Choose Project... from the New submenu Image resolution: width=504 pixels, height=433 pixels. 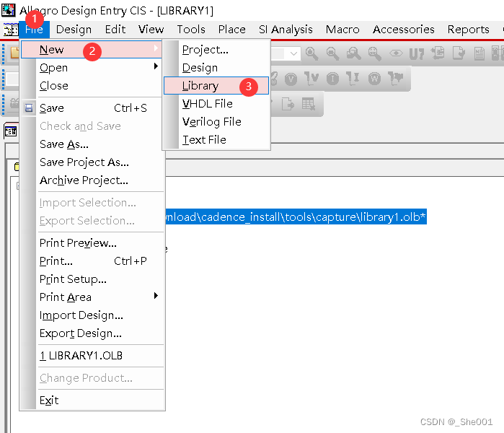tap(205, 50)
